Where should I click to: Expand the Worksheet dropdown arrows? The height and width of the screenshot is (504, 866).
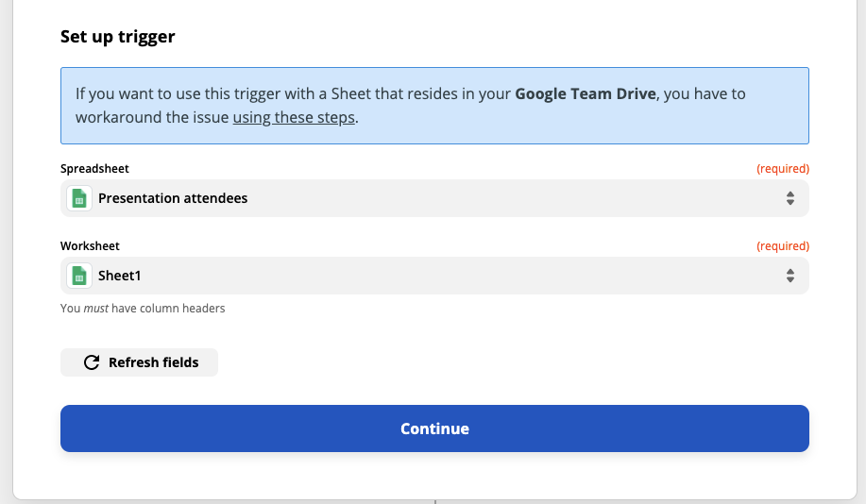click(x=790, y=276)
